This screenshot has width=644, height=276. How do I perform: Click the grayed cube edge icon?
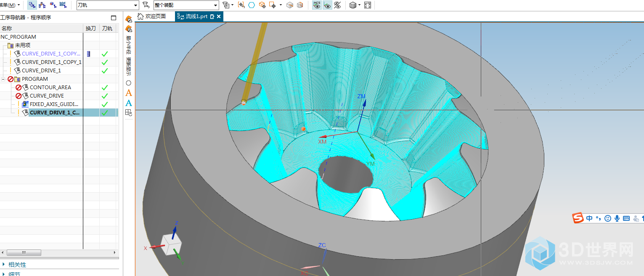point(300,5)
